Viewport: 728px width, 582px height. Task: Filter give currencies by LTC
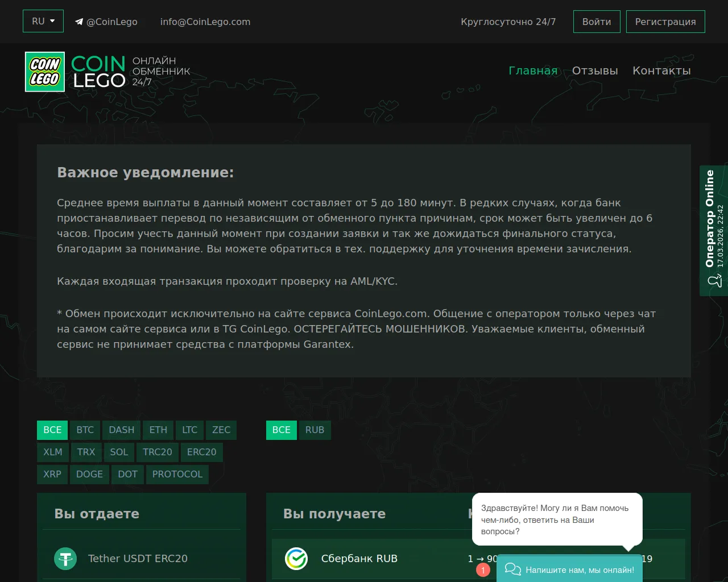[189, 430]
